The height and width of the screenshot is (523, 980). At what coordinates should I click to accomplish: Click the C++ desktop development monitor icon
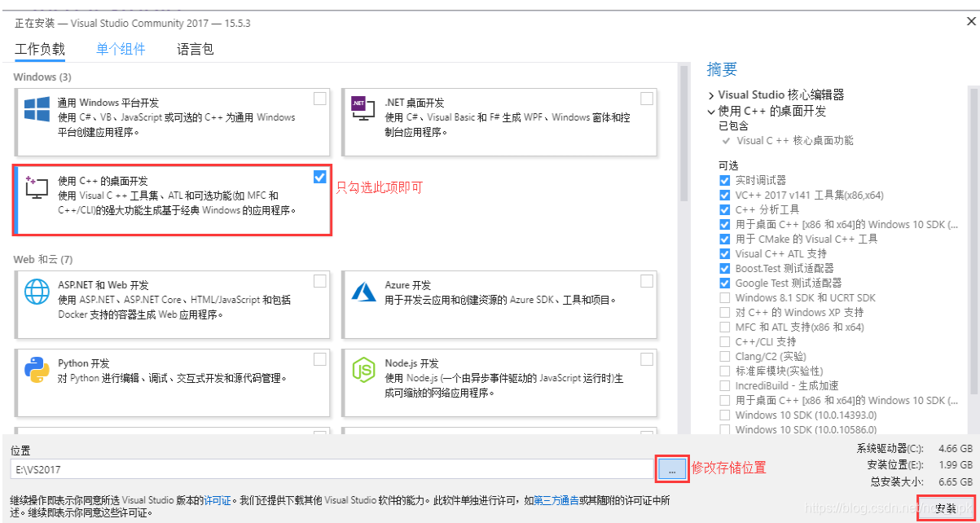click(37, 188)
